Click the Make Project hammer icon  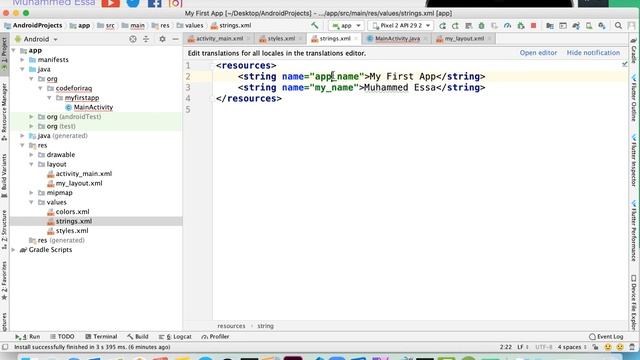(314, 25)
